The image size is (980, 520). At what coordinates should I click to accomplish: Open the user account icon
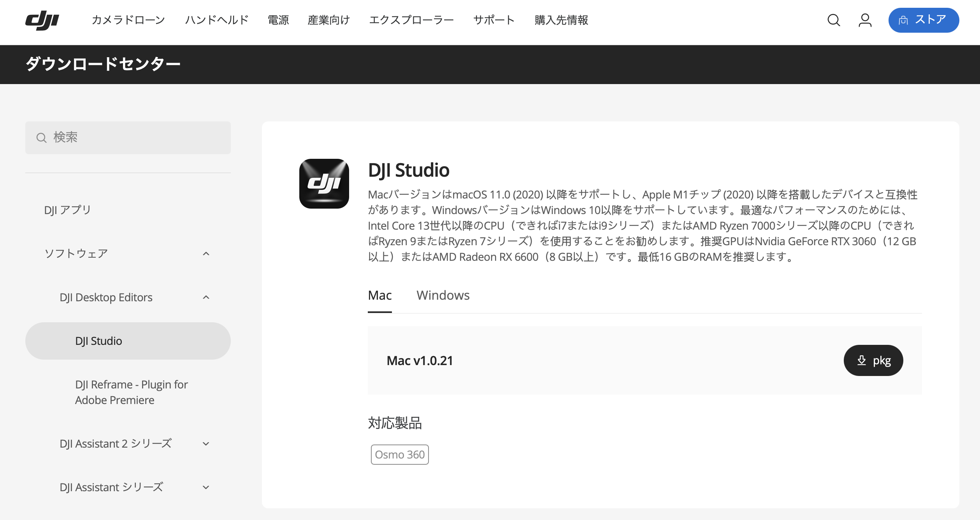pos(865,20)
